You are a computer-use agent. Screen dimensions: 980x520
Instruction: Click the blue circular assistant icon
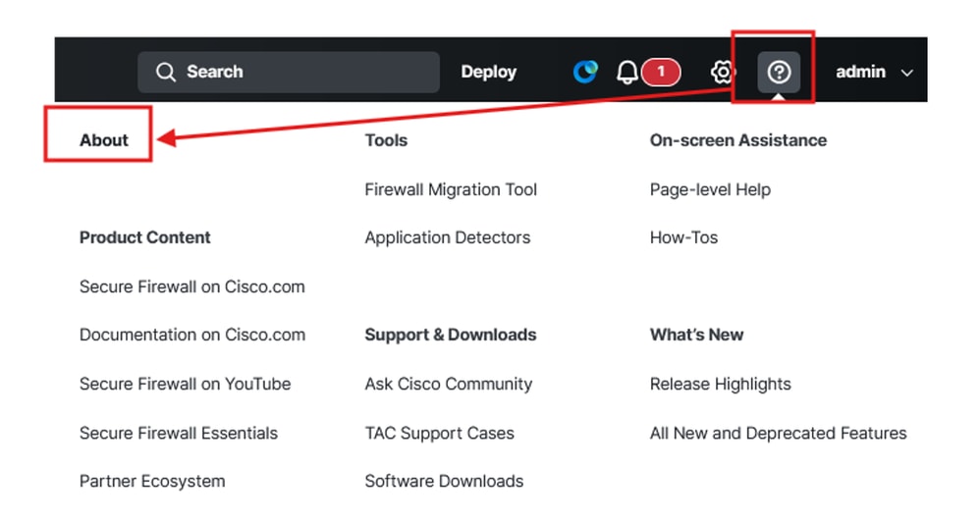585,72
